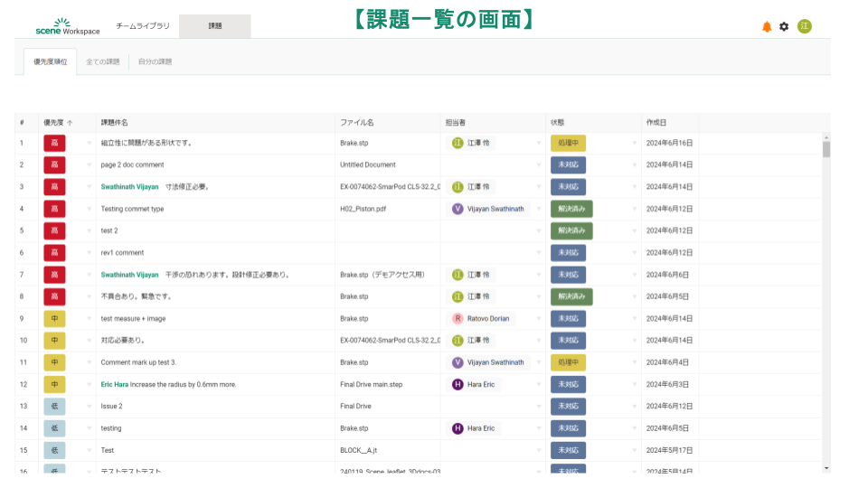Click the notification bell icon
868x488 pixels.
coord(767,27)
